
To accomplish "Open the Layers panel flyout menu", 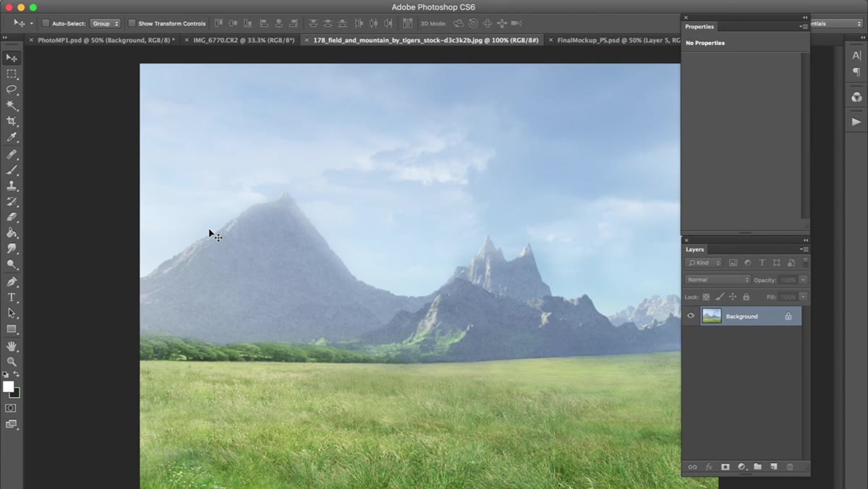I will coord(804,250).
